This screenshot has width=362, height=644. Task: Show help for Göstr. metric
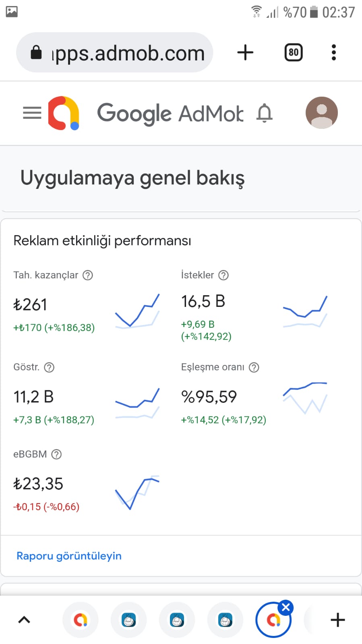[49, 367]
